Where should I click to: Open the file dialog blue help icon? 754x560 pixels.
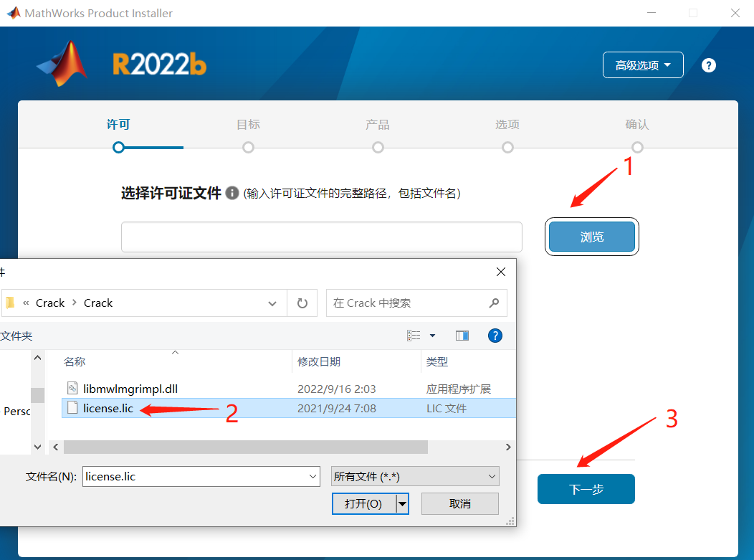(495, 336)
